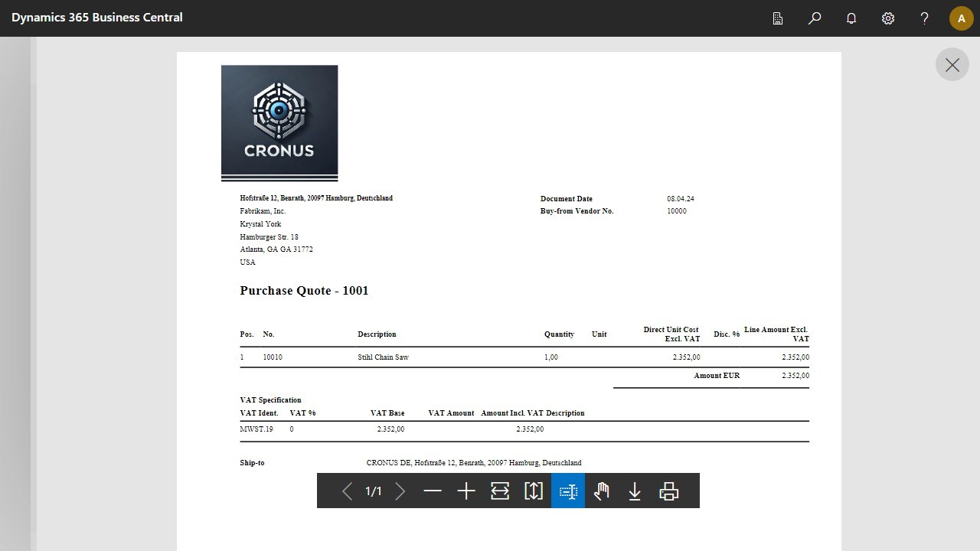Go to next page with right chevron
The image size is (980, 551).
pyautogui.click(x=400, y=491)
